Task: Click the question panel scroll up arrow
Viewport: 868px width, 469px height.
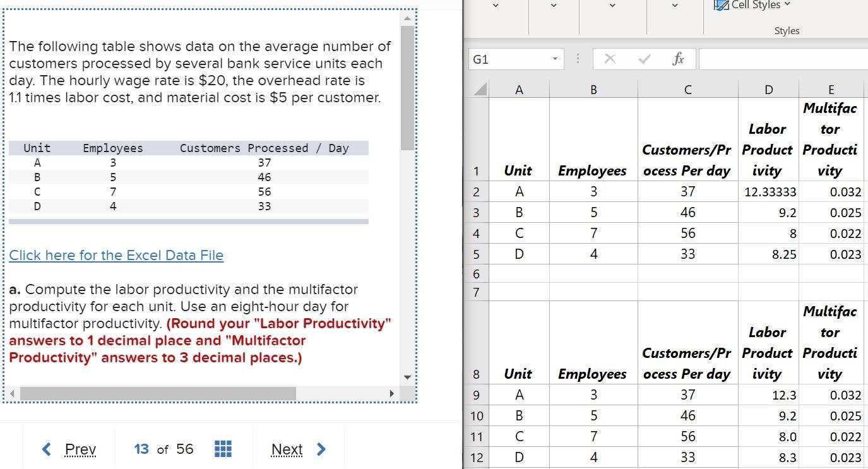Action: (x=407, y=18)
